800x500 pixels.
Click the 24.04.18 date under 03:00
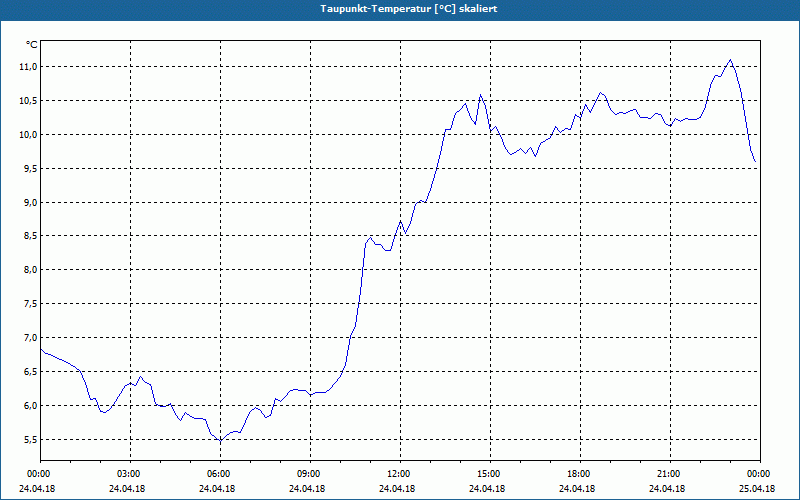(127, 489)
